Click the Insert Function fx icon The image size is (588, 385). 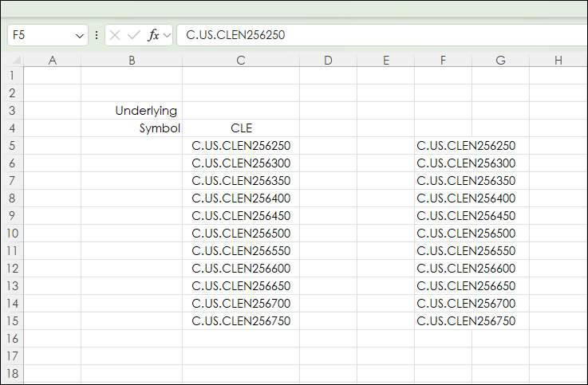point(154,35)
